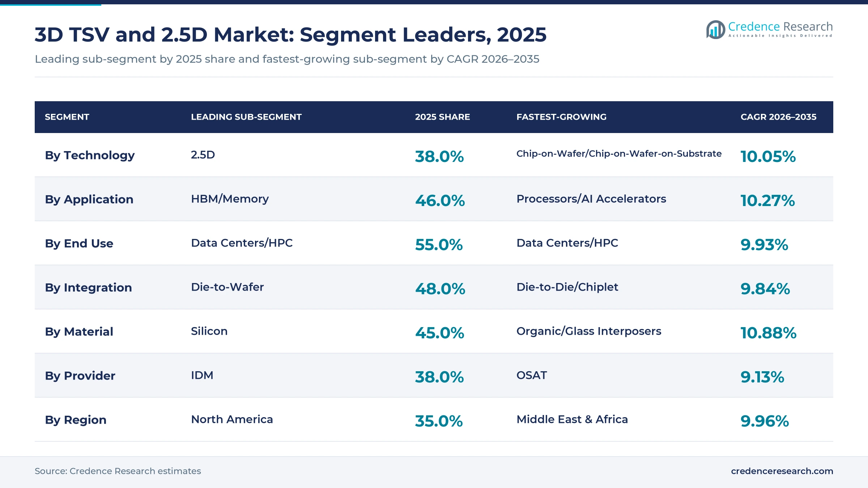Click the 'HBM/Memory' cell
The height and width of the screenshot is (488, 868).
point(230,199)
